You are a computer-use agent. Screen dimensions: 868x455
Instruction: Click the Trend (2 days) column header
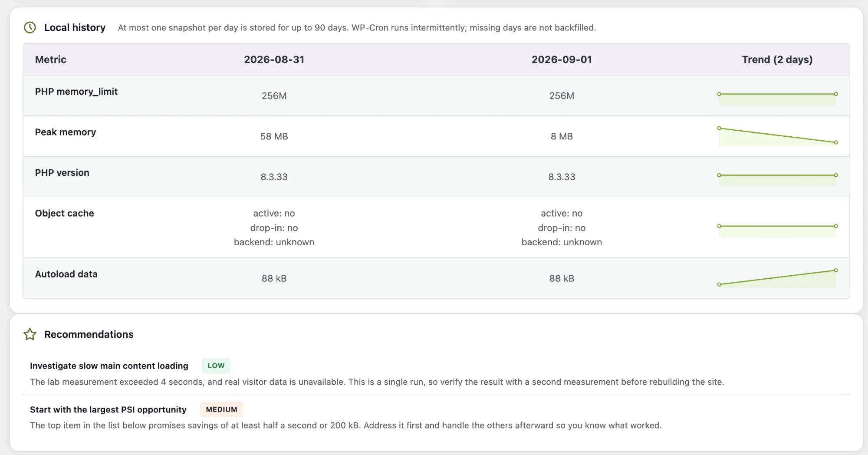[777, 59]
